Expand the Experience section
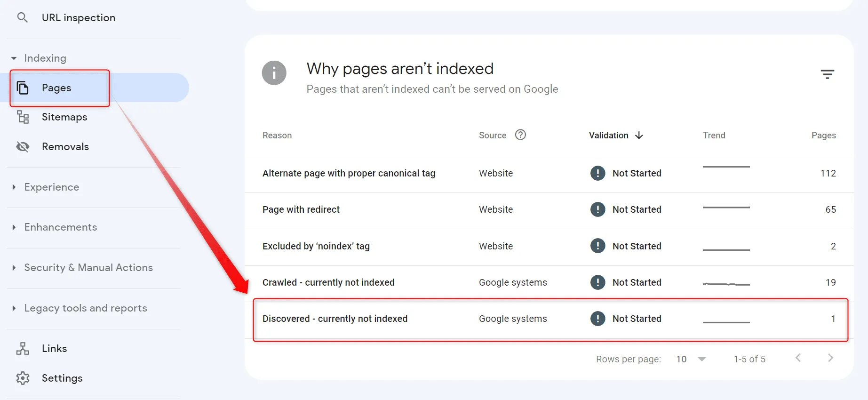 [14, 187]
